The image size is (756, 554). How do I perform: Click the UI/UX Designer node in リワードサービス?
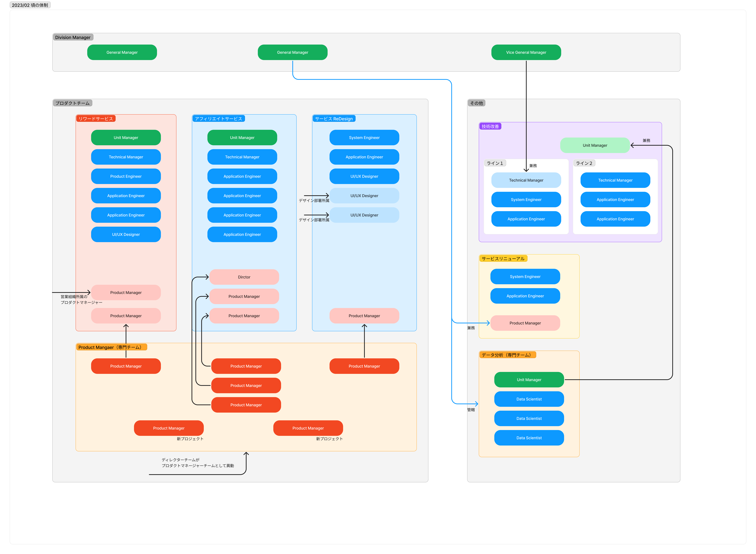(x=126, y=234)
